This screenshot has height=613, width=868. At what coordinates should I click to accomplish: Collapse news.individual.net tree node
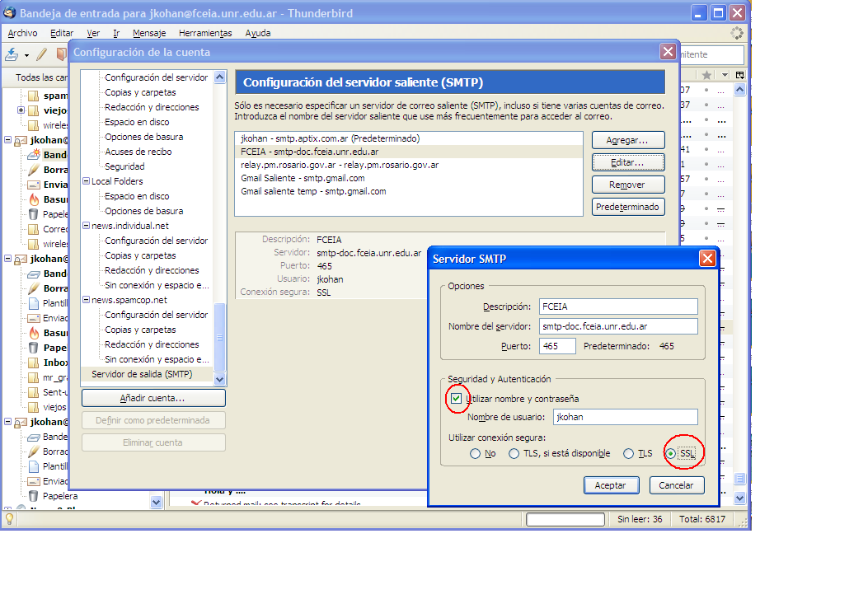click(87, 226)
